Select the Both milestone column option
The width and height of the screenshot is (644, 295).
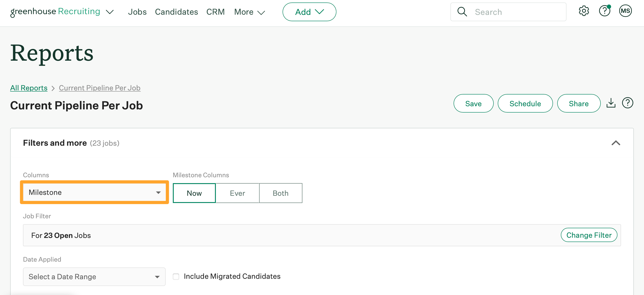281,193
